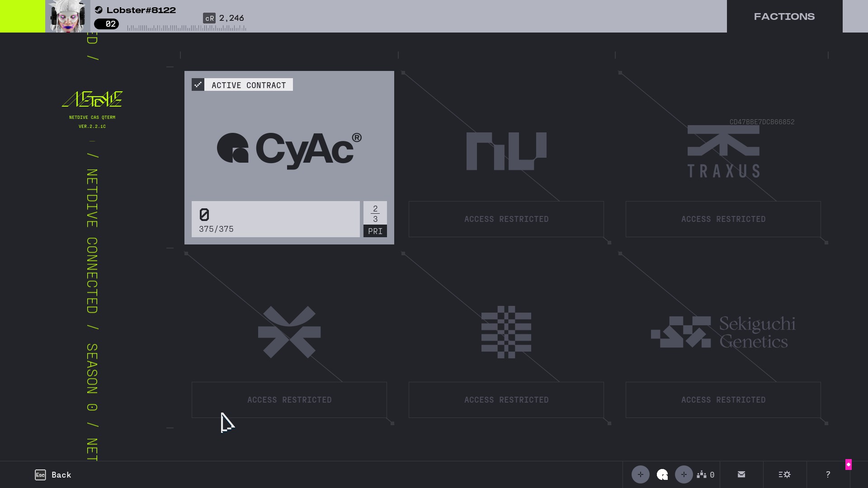Click the Steam platform icon beside Lobster#8122
Image resolution: width=868 pixels, height=488 pixels.
pyautogui.click(x=99, y=10)
